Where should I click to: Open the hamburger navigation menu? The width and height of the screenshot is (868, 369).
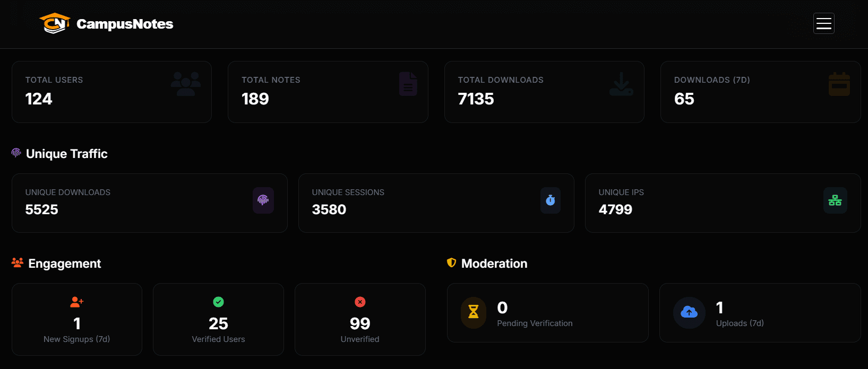824,23
